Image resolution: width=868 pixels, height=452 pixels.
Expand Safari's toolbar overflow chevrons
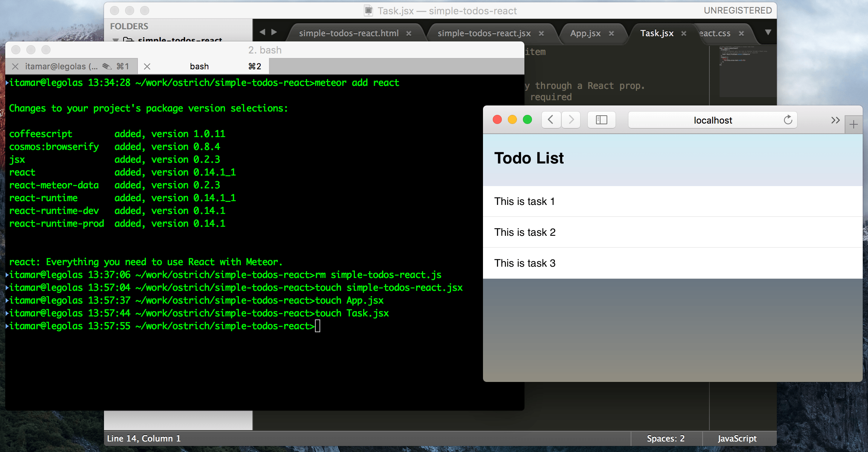[x=835, y=120]
